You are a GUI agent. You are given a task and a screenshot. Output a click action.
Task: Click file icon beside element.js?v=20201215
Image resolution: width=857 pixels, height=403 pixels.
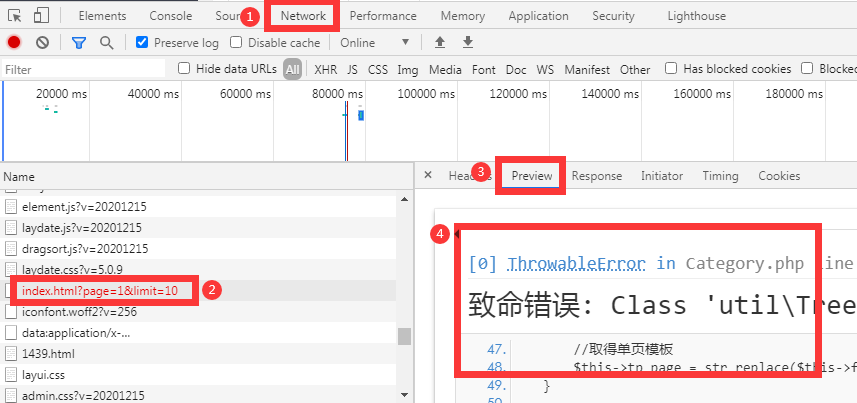point(11,207)
